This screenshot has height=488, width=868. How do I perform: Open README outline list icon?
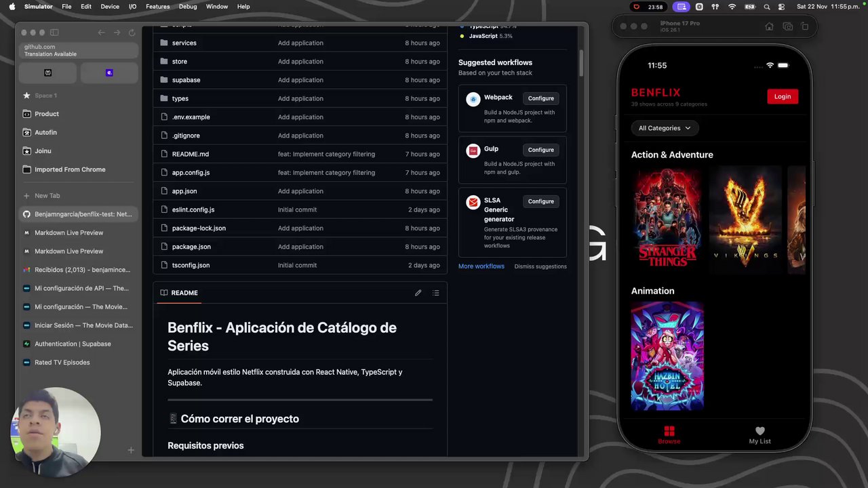(x=436, y=293)
